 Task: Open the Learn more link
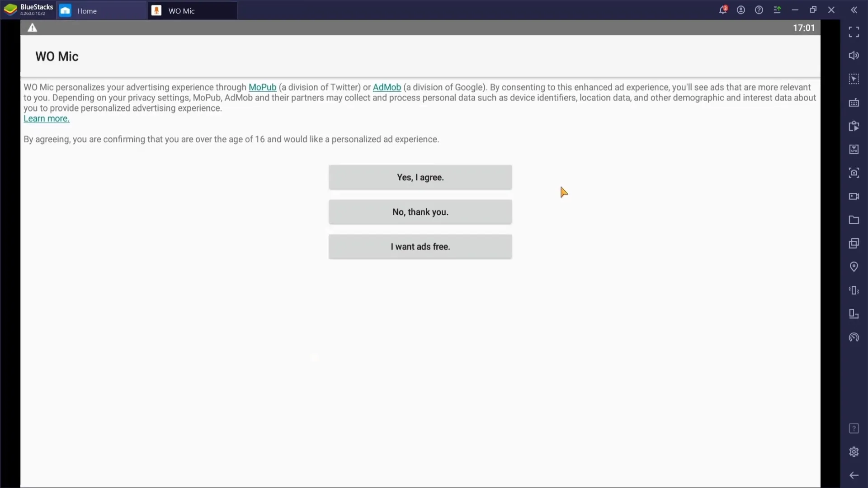tap(47, 118)
